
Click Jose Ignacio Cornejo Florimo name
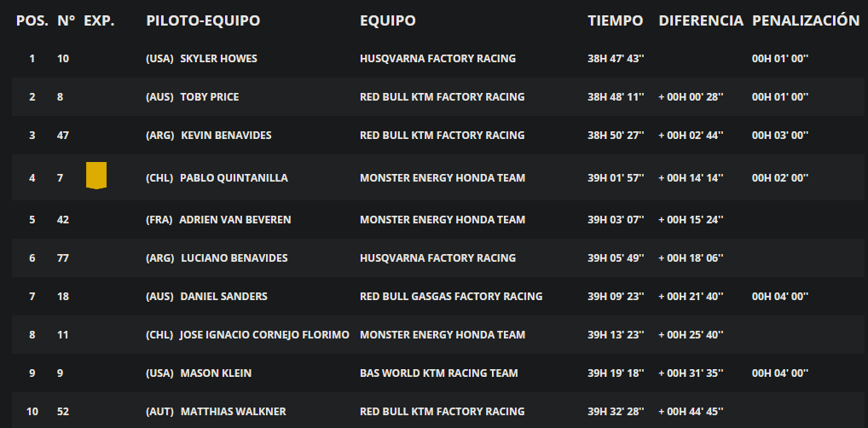pos(264,335)
